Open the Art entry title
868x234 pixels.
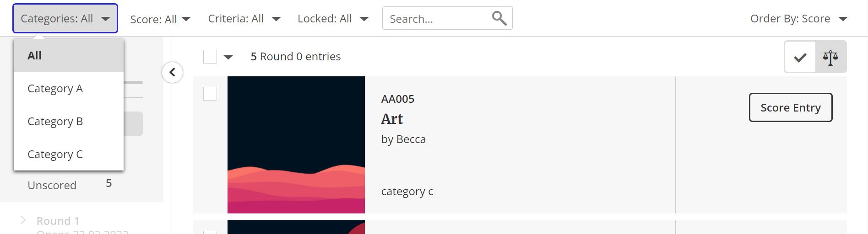click(x=392, y=119)
